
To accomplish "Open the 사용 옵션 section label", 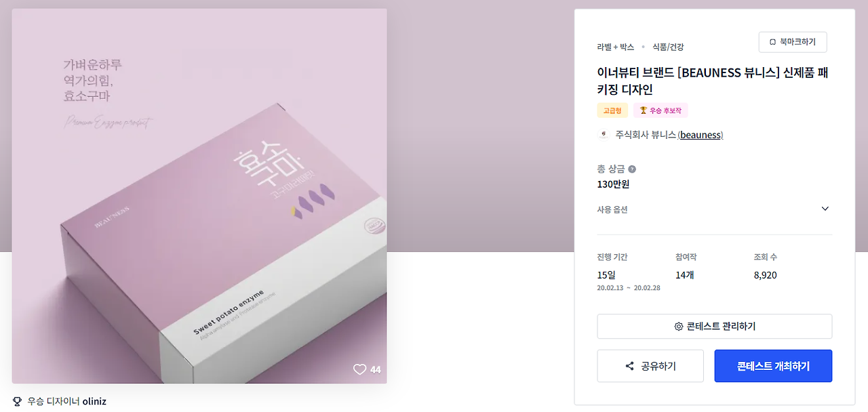I will coord(612,209).
